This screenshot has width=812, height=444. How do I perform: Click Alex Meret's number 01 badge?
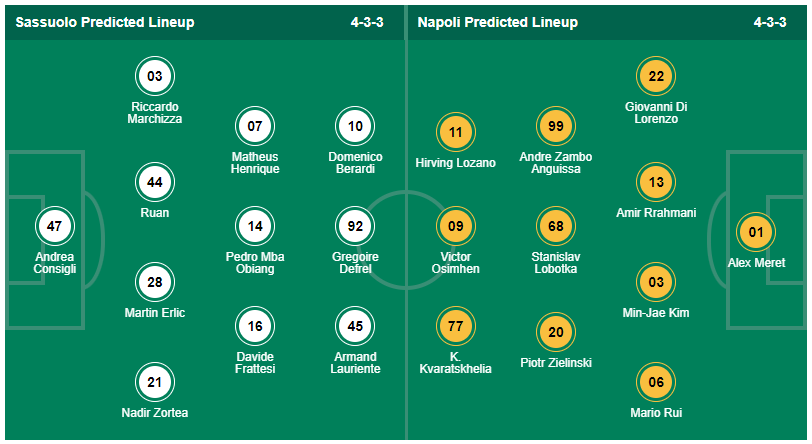click(756, 233)
